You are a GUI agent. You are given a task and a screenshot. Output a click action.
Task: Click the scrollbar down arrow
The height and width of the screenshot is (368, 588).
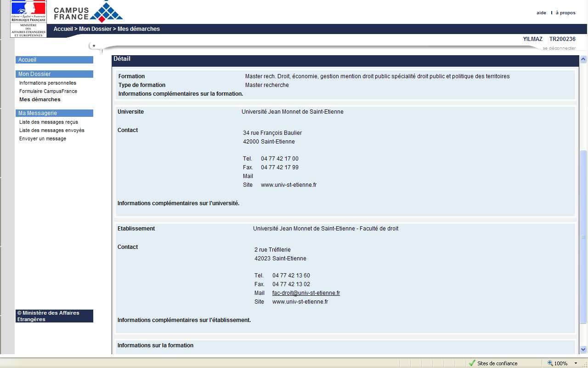click(583, 350)
